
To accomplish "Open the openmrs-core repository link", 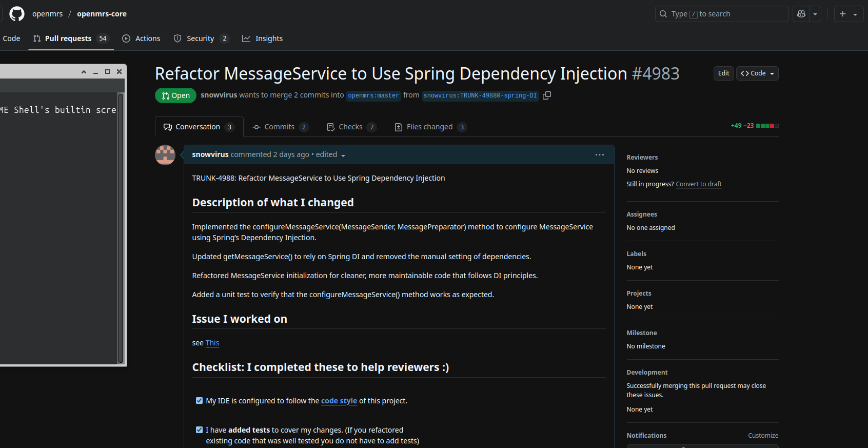I will point(102,14).
